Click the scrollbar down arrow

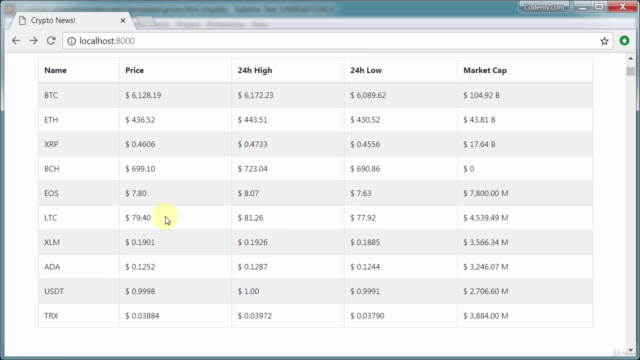[631, 350]
